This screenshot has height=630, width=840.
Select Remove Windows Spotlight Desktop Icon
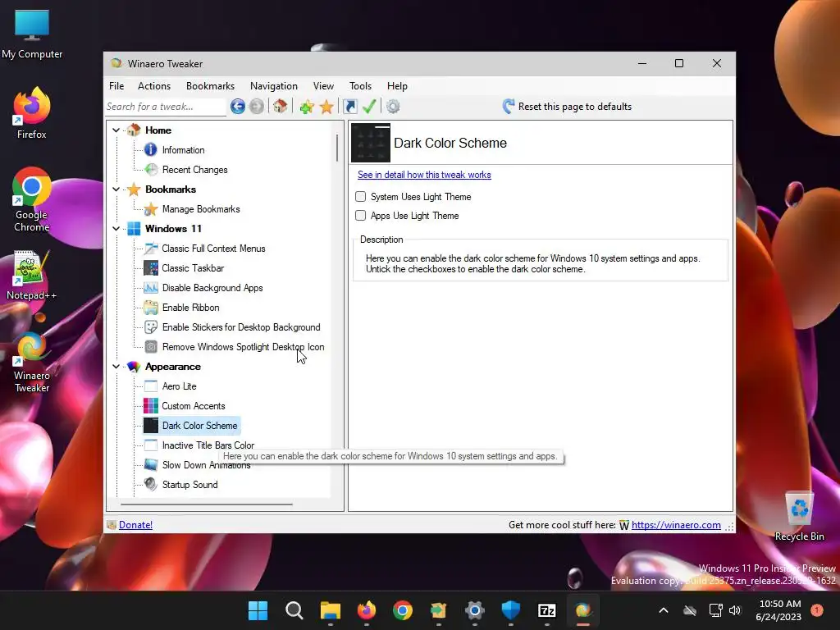pos(243,347)
